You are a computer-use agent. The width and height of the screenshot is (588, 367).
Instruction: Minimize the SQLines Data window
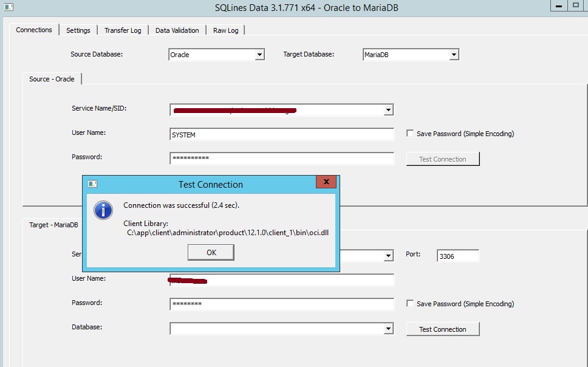tap(558, 5)
